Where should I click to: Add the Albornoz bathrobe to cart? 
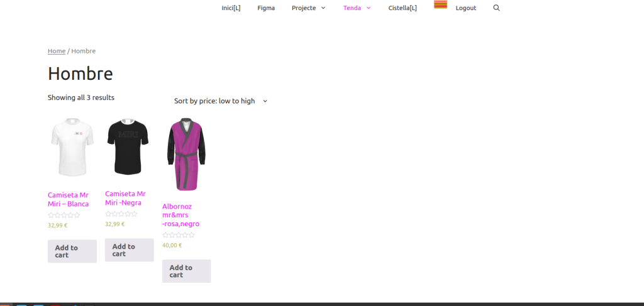point(186,271)
